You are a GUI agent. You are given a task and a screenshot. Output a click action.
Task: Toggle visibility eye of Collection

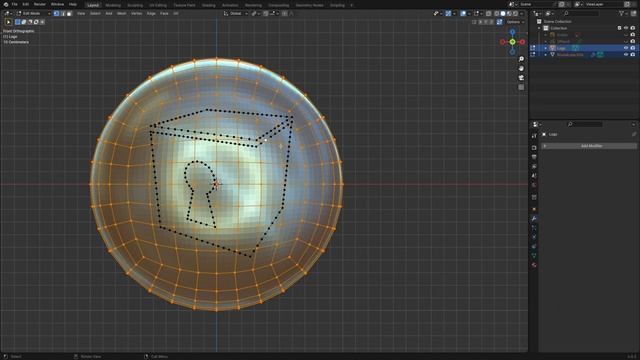[626, 28]
